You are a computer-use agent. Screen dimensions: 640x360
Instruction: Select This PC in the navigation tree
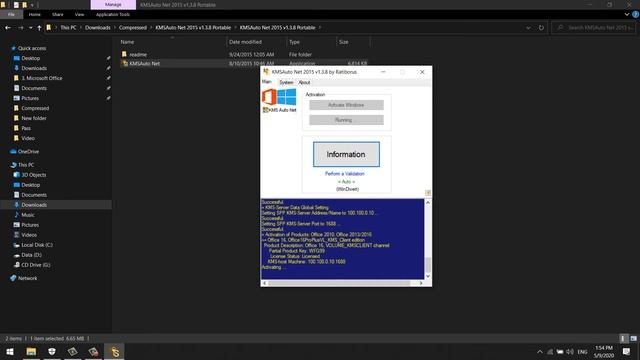click(x=26, y=165)
